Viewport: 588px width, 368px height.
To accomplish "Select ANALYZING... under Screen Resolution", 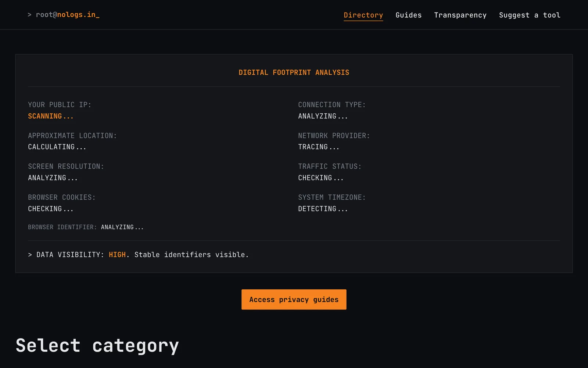I will pyautogui.click(x=53, y=178).
